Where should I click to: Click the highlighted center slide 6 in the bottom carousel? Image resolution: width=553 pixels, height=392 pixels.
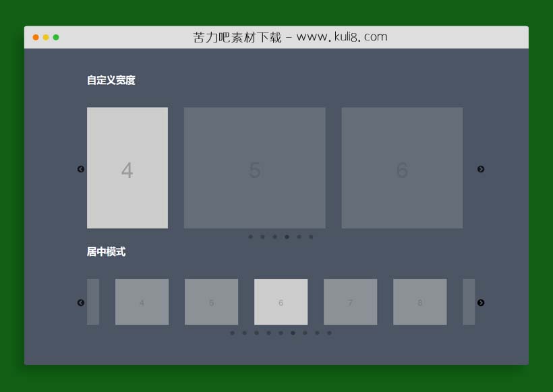[x=281, y=302]
